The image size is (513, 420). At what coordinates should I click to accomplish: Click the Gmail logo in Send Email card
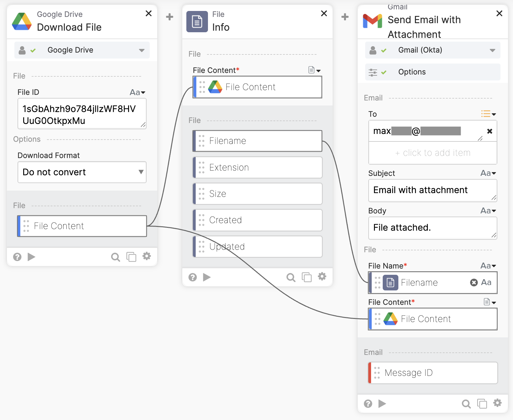point(372,21)
